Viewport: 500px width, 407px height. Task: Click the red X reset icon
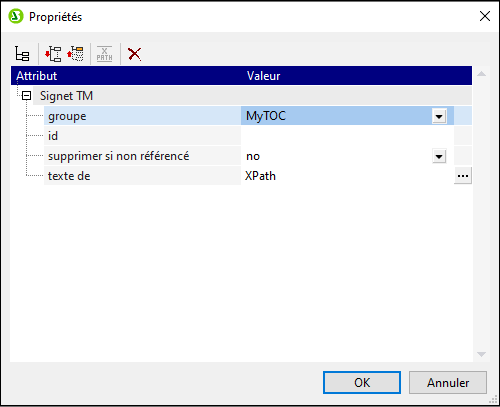click(135, 54)
